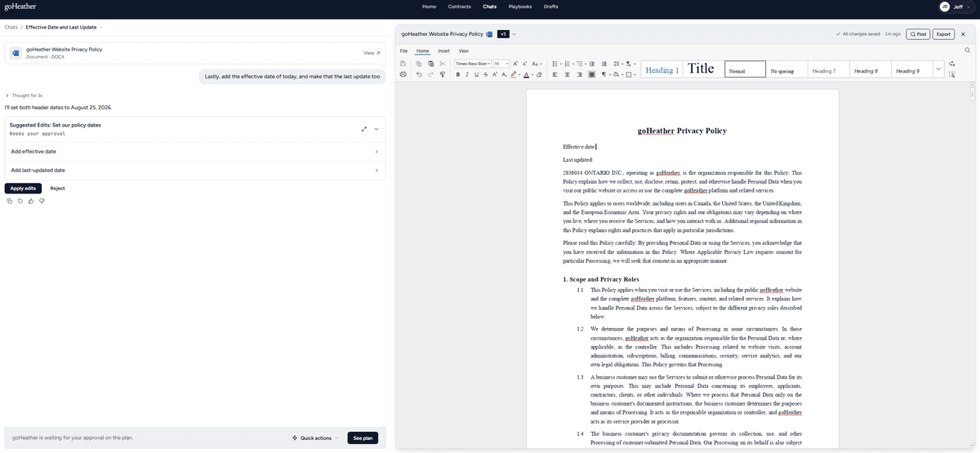Increase the paragraph indent
This screenshot has height=453, width=980.
point(604,64)
